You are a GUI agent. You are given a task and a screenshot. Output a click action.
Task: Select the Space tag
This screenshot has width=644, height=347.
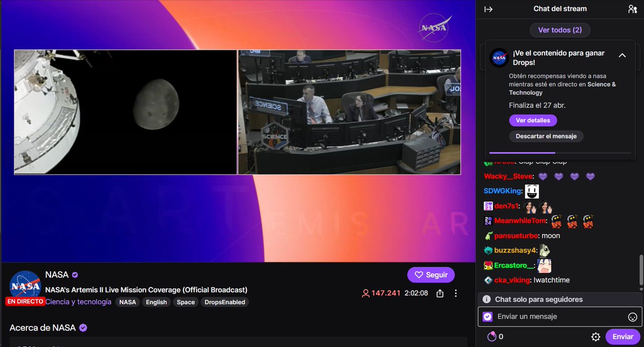pyautogui.click(x=186, y=302)
